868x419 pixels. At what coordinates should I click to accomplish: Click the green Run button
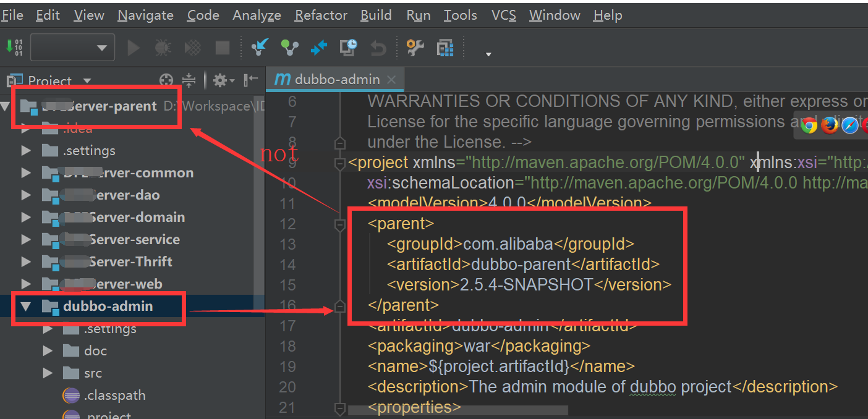(x=133, y=48)
